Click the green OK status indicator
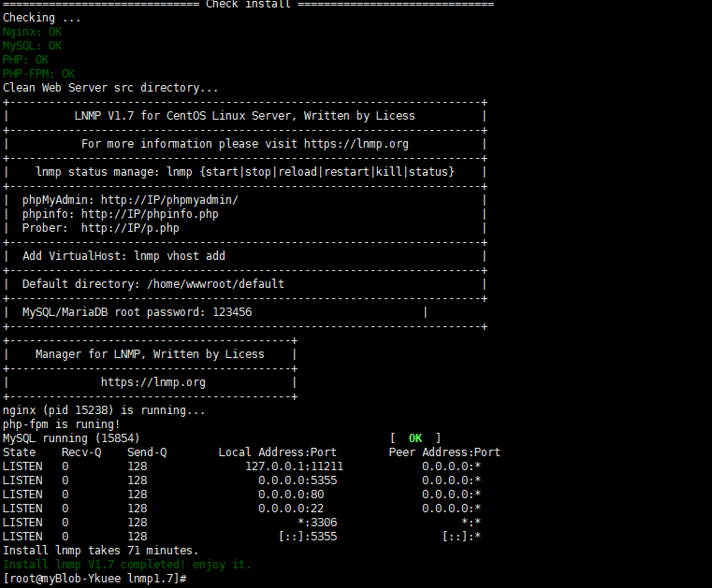Image resolution: width=712 pixels, height=588 pixels. point(415,438)
